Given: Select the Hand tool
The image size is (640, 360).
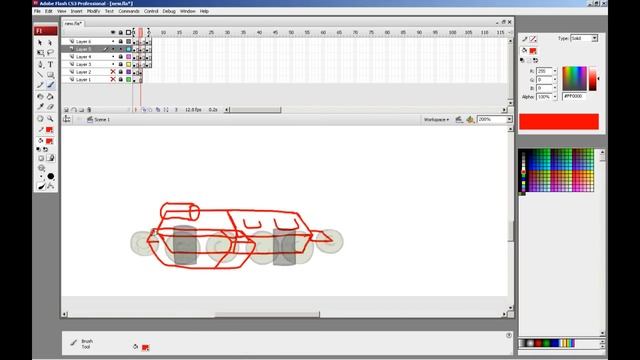Looking at the screenshot, I should pos(40,118).
